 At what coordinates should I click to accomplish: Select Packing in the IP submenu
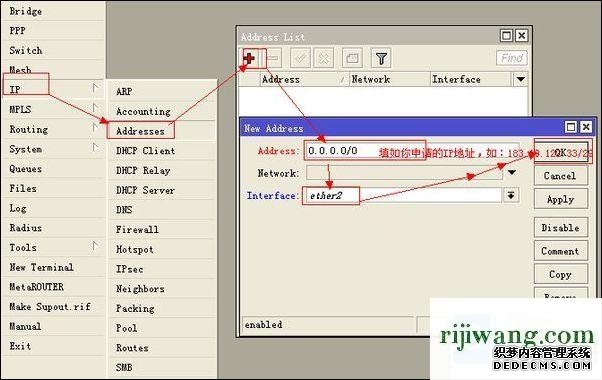pyautogui.click(x=162, y=308)
